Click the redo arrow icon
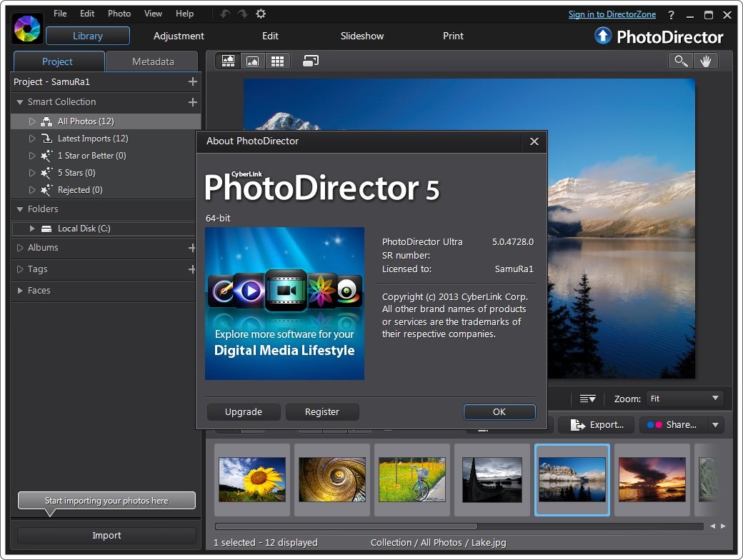Viewport: 743px width, 560px height. click(243, 14)
